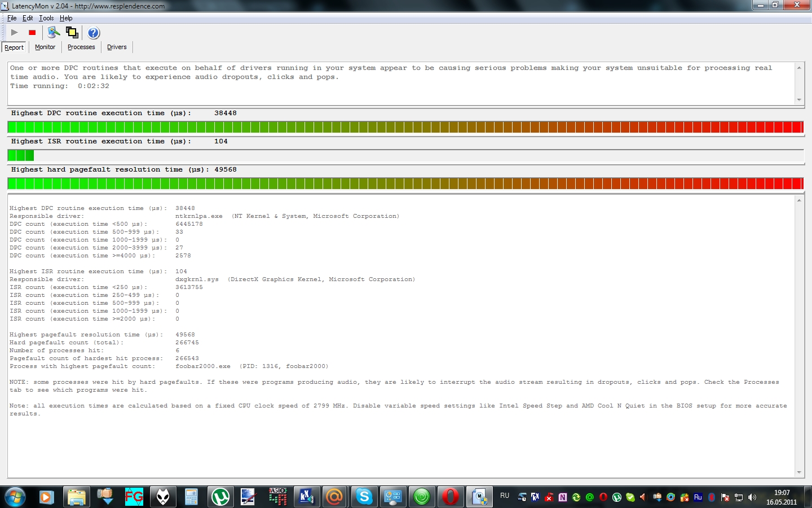Open foobar2000 alien-face taskbar icon

pos(163,497)
